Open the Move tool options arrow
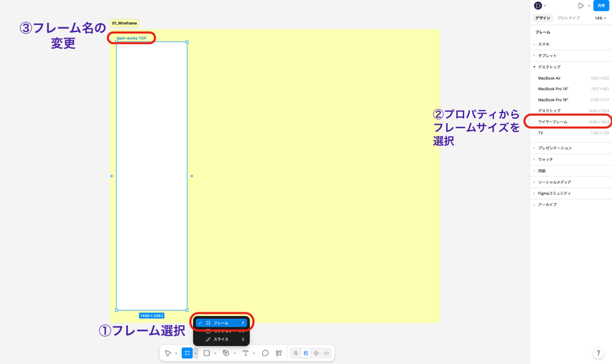Viewport: 612px width, 364px height. tap(176, 353)
